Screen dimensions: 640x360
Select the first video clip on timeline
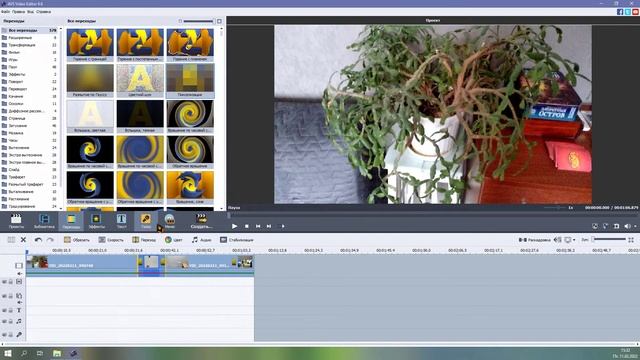[x=82, y=265]
